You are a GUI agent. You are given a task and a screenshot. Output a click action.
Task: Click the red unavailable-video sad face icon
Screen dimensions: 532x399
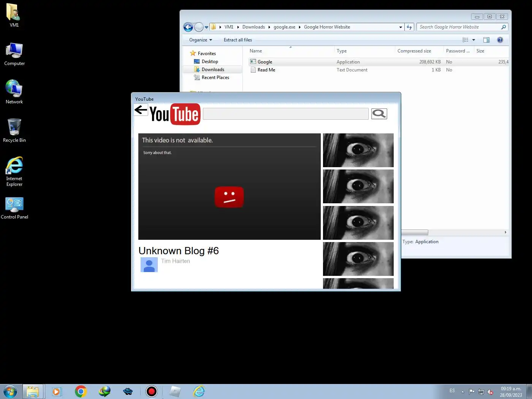point(229,197)
